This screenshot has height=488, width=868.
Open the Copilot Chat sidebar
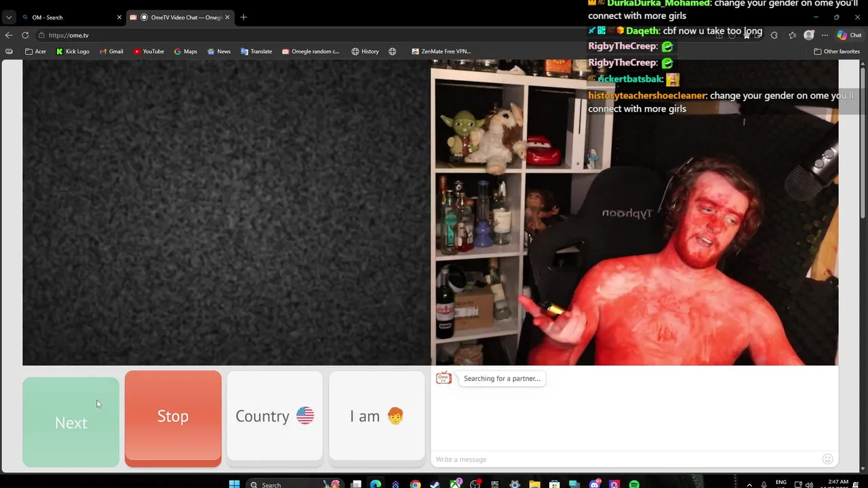(849, 35)
